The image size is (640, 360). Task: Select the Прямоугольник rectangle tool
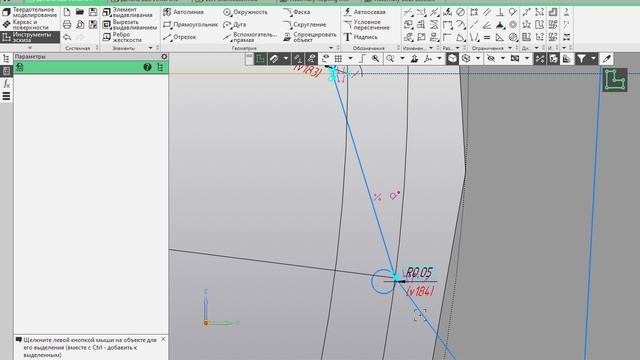pyautogui.click(x=190, y=24)
